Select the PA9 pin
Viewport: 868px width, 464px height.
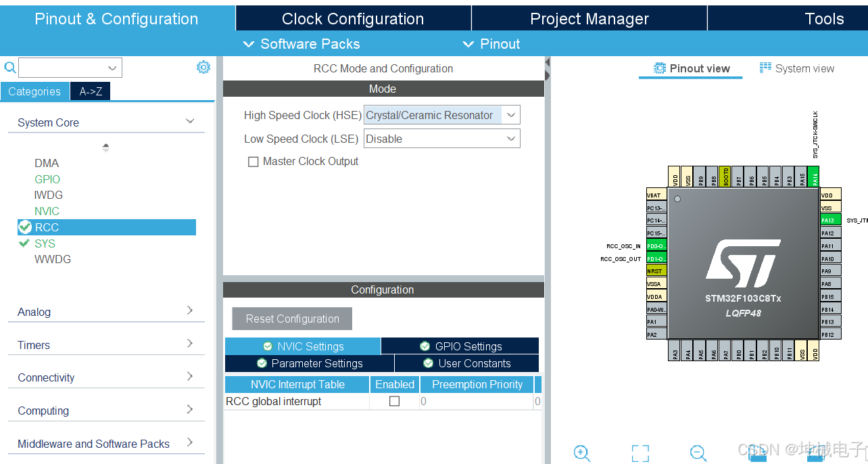coord(831,271)
